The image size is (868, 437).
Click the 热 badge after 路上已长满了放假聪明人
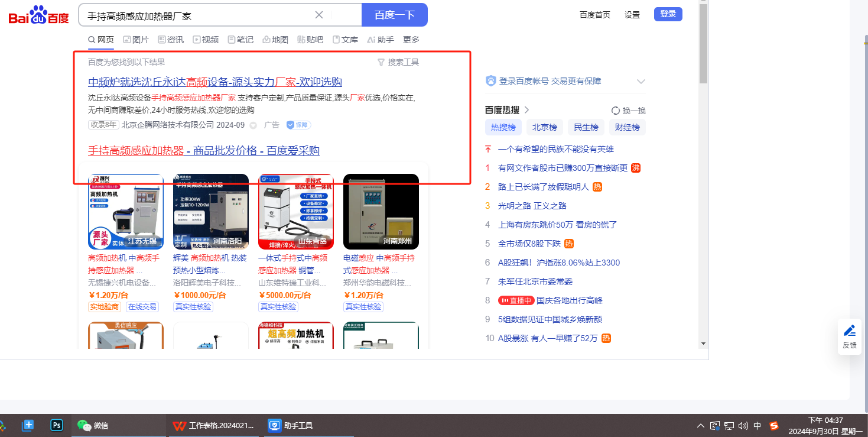tap(597, 187)
